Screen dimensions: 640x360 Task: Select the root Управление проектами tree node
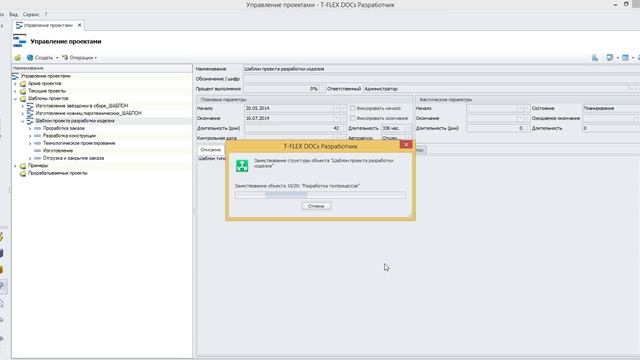(x=46, y=76)
